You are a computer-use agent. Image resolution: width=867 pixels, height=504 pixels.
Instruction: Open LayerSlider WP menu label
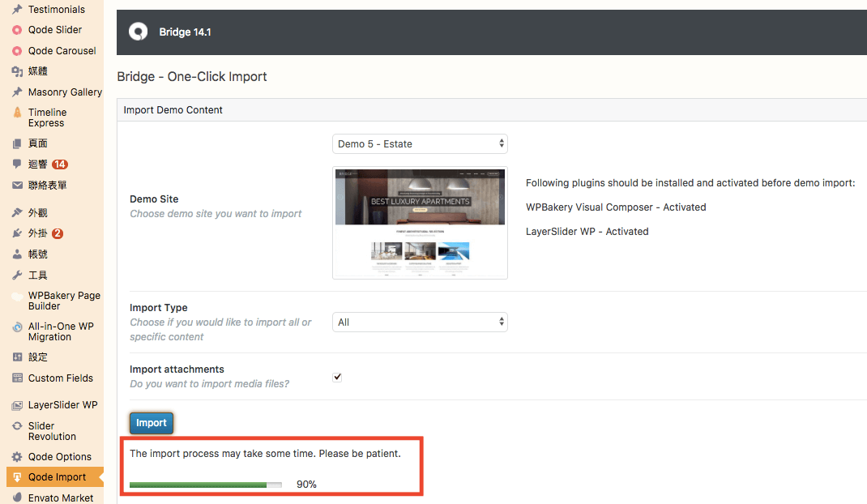[x=63, y=405]
